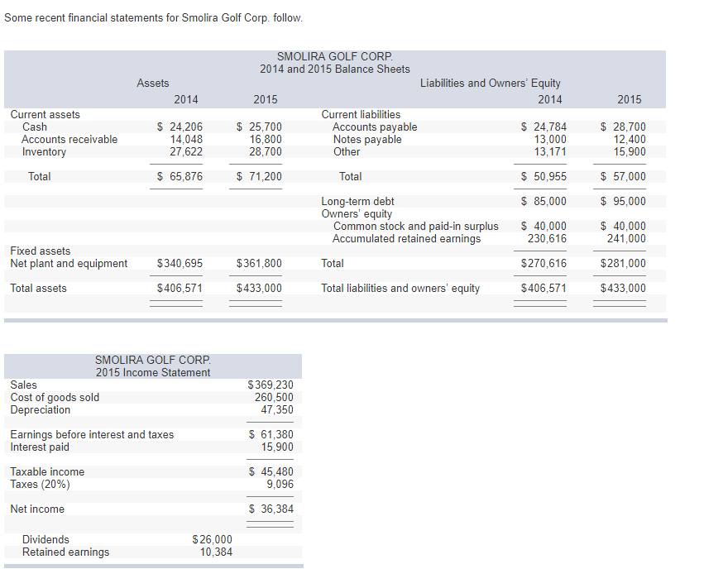The width and height of the screenshot is (728, 588).
Task: Select Depreciation amount 47,350
Action: 279,409
